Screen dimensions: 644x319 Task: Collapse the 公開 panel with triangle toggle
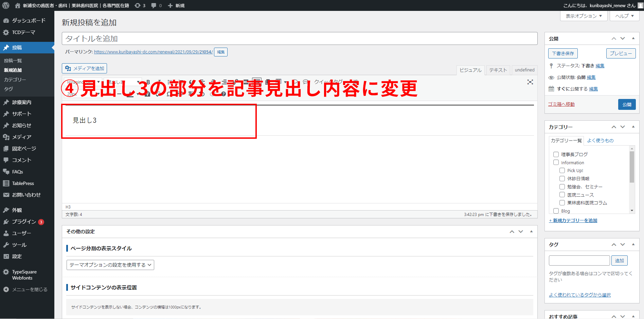[633, 38]
